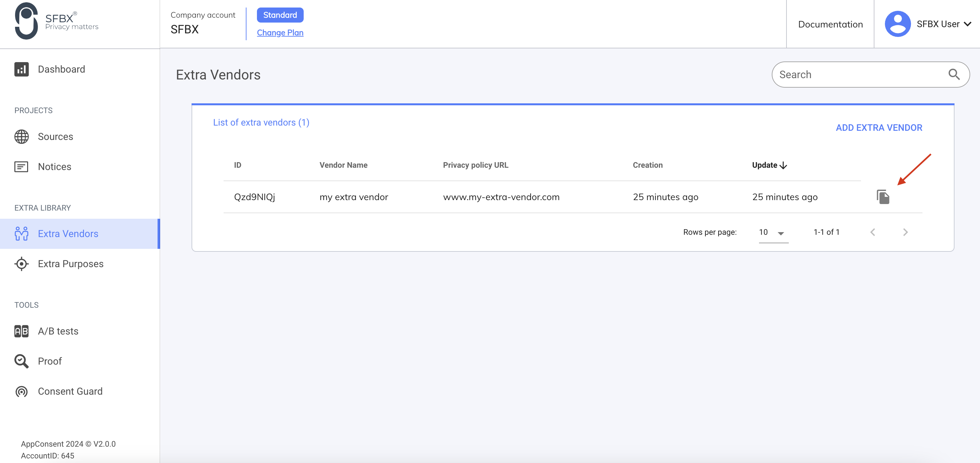Viewport: 980px width, 463px height.
Task: Switch to the Extra Vendors section
Action: point(68,233)
